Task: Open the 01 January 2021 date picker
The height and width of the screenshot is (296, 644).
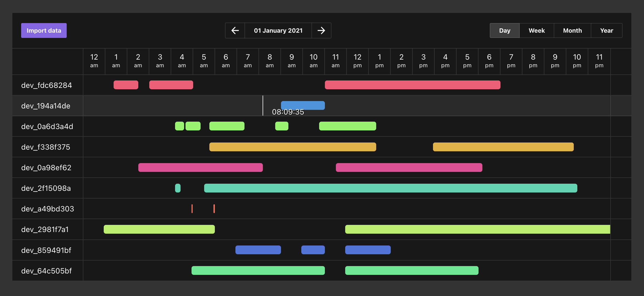Action: 278,30
